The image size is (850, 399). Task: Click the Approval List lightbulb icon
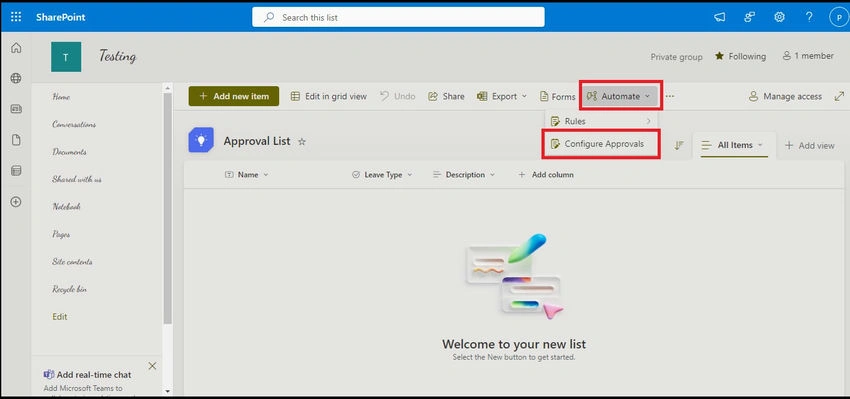point(201,140)
